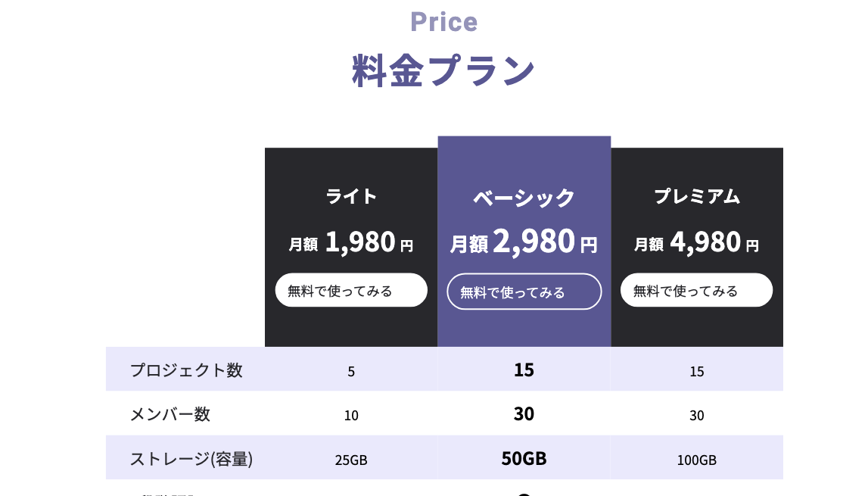Click the project count 5 under ライト
The image size is (868, 496).
click(x=351, y=371)
